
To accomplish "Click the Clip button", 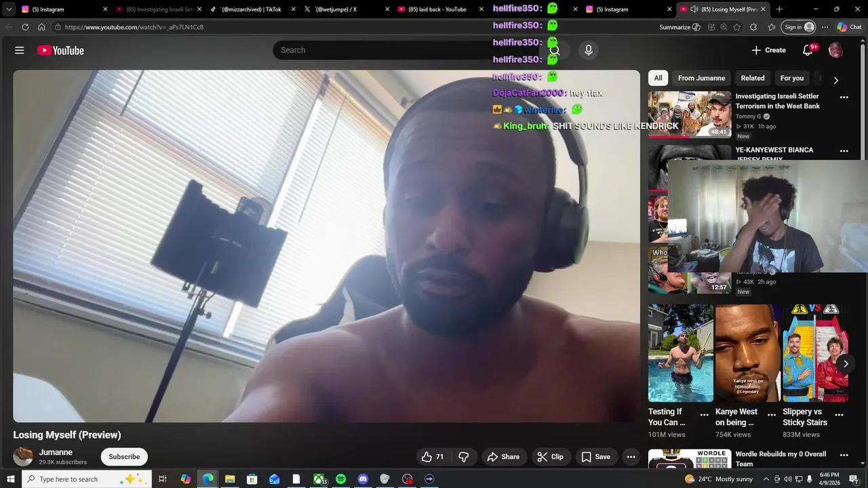I will coord(550,457).
